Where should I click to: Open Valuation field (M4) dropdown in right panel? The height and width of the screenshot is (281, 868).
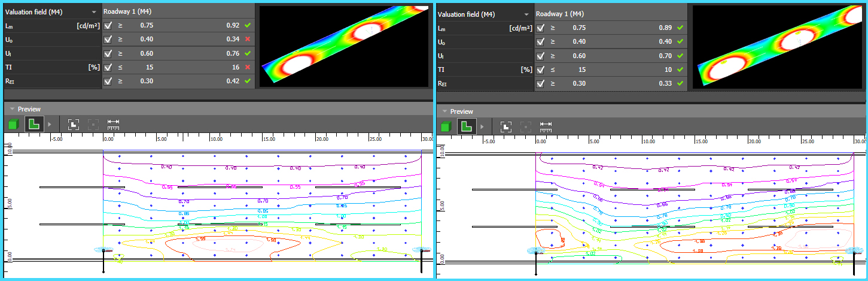click(526, 14)
